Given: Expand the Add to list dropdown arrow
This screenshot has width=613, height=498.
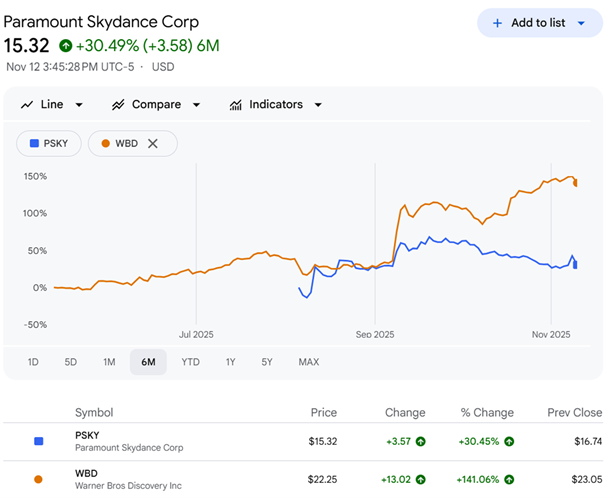Looking at the screenshot, I should [x=581, y=23].
